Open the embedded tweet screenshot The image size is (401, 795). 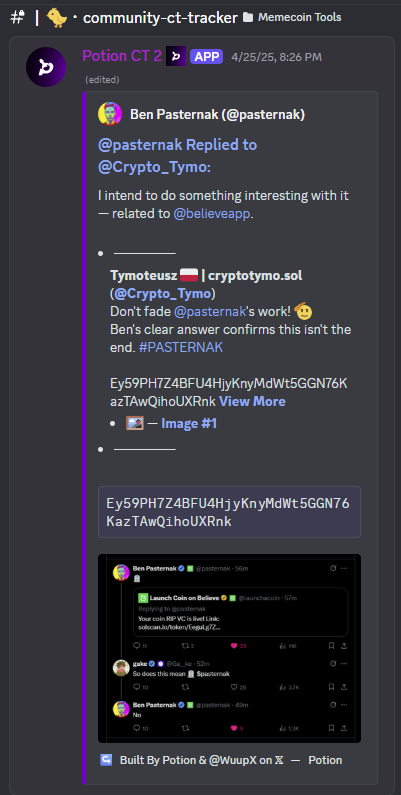pos(229,648)
